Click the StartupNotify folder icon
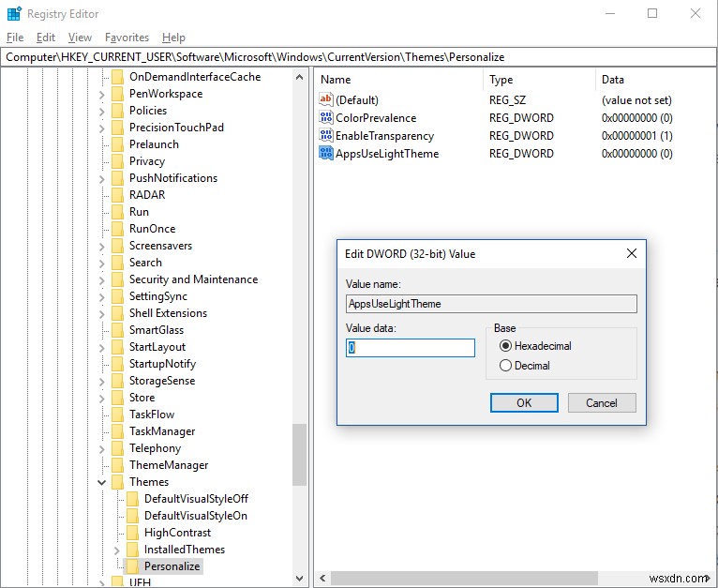Image resolution: width=718 pixels, height=588 pixels. coord(118,364)
